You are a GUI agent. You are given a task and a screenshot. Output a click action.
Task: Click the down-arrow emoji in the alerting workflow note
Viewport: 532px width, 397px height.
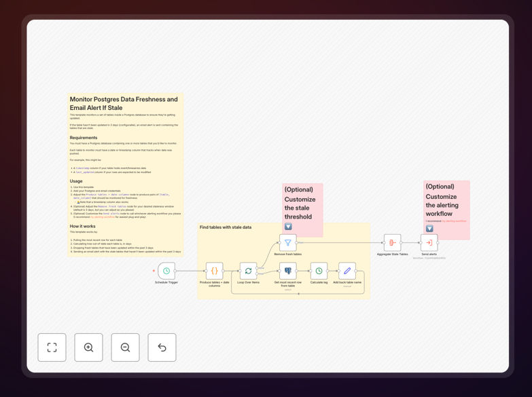[x=429, y=229]
